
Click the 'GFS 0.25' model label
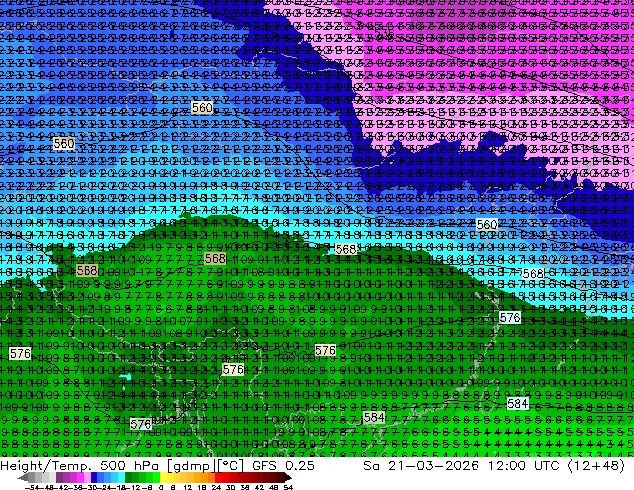[x=283, y=465]
